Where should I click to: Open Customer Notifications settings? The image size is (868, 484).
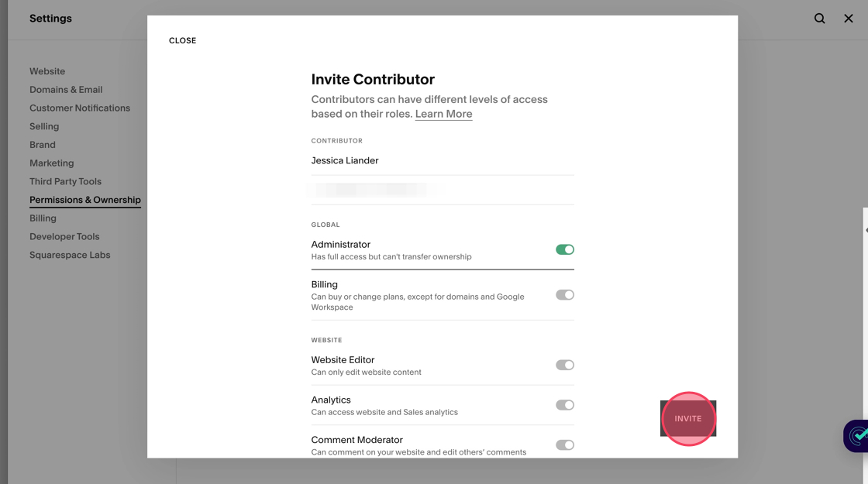(80, 108)
